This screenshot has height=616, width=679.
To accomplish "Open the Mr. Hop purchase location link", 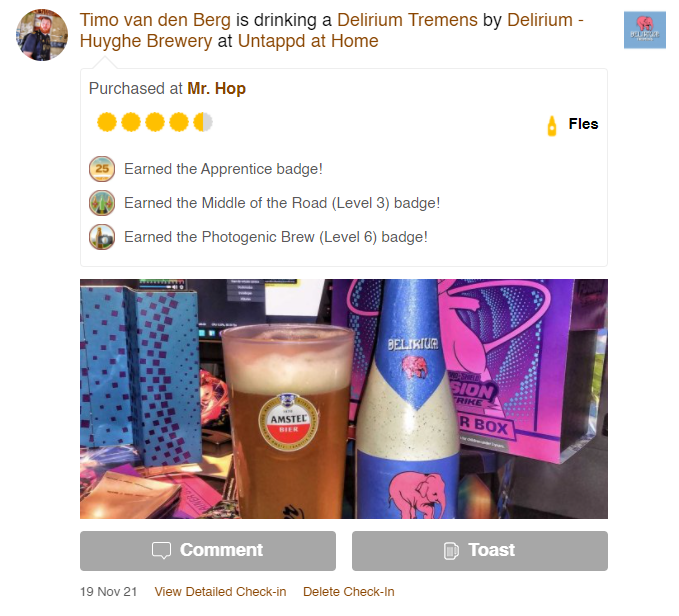I will (x=217, y=88).
